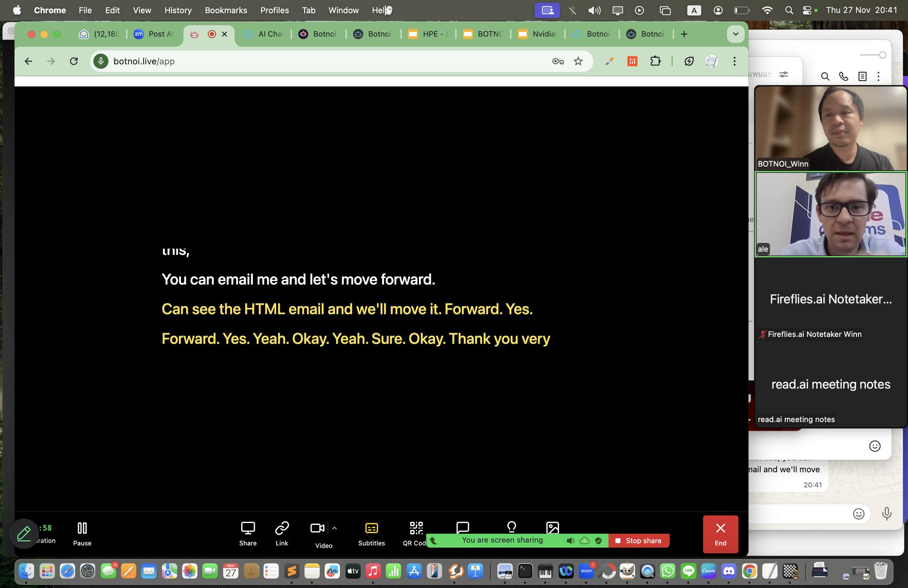Toggle the Video camera icon
The width and height of the screenshot is (908, 588).
317,528
